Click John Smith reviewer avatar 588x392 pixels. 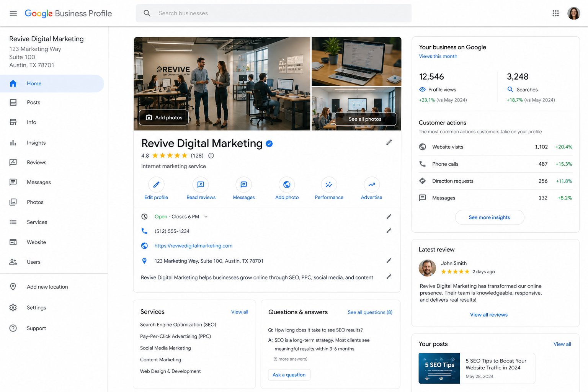click(x=427, y=268)
